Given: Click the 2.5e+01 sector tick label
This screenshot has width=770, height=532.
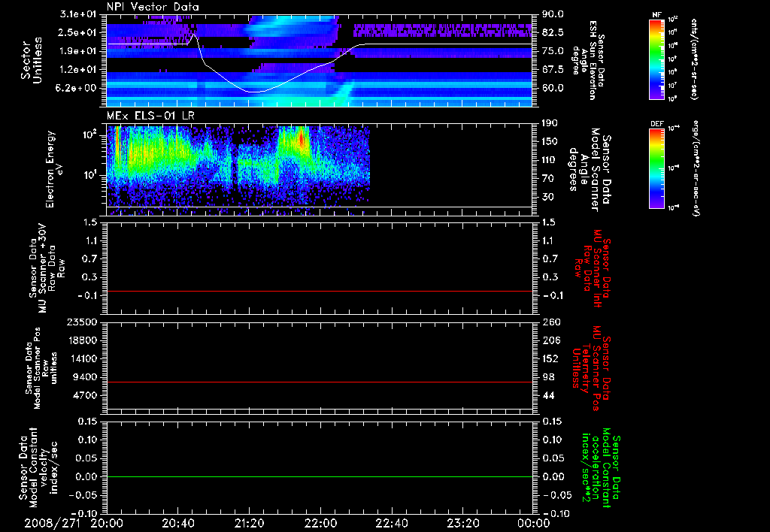Looking at the screenshot, I should [x=78, y=32].
